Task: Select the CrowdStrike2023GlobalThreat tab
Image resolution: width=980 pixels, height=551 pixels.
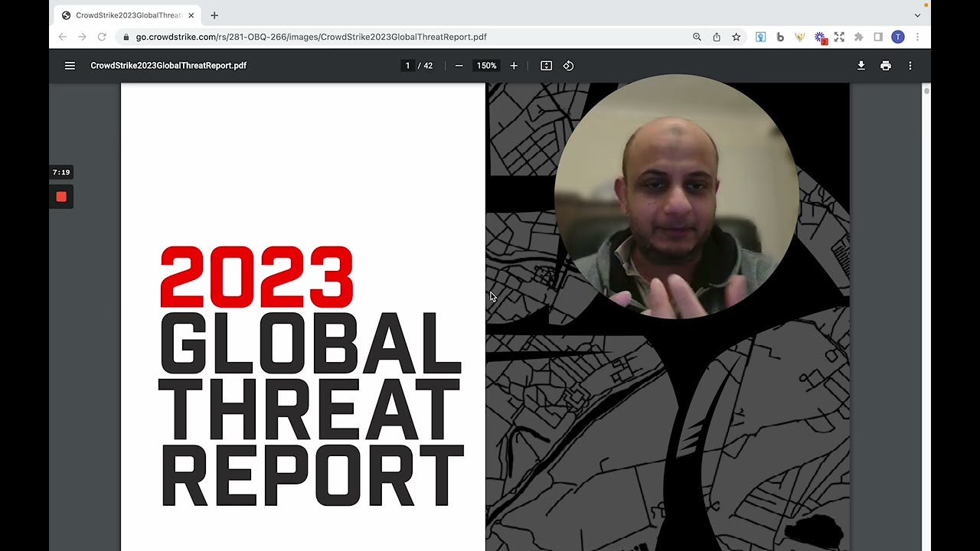Action: (129, 15)
